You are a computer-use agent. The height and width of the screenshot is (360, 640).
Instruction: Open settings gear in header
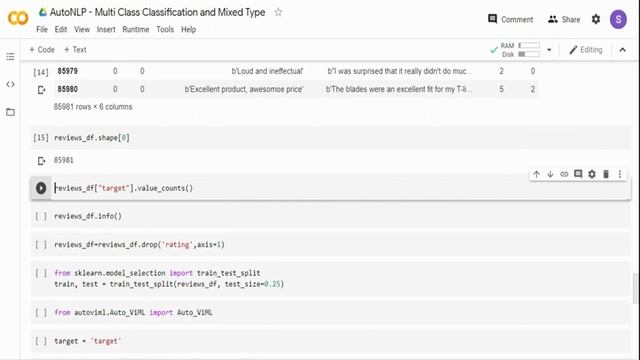coord(596,19)
